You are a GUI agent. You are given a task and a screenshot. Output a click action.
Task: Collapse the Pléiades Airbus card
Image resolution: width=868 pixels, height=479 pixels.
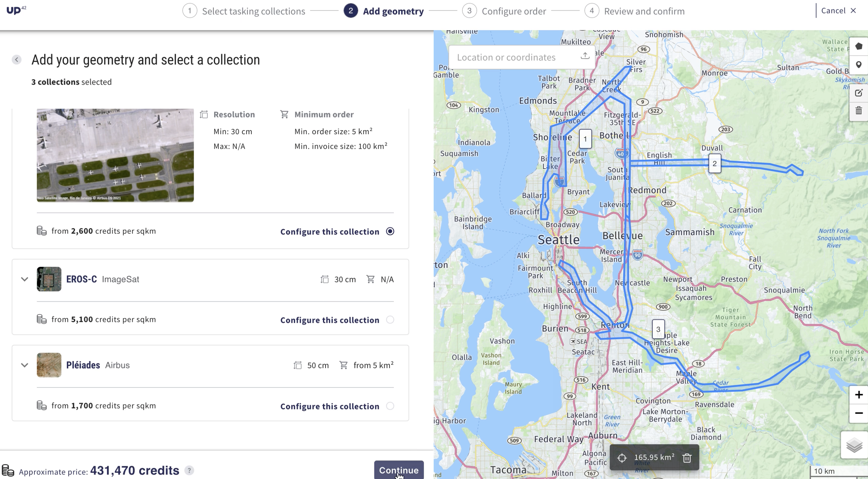[x=24, y=365]
